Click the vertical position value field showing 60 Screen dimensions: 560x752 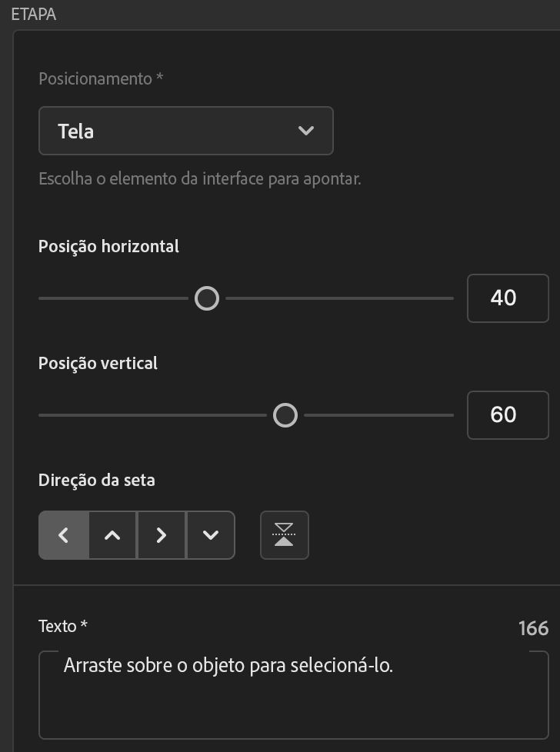508,415
